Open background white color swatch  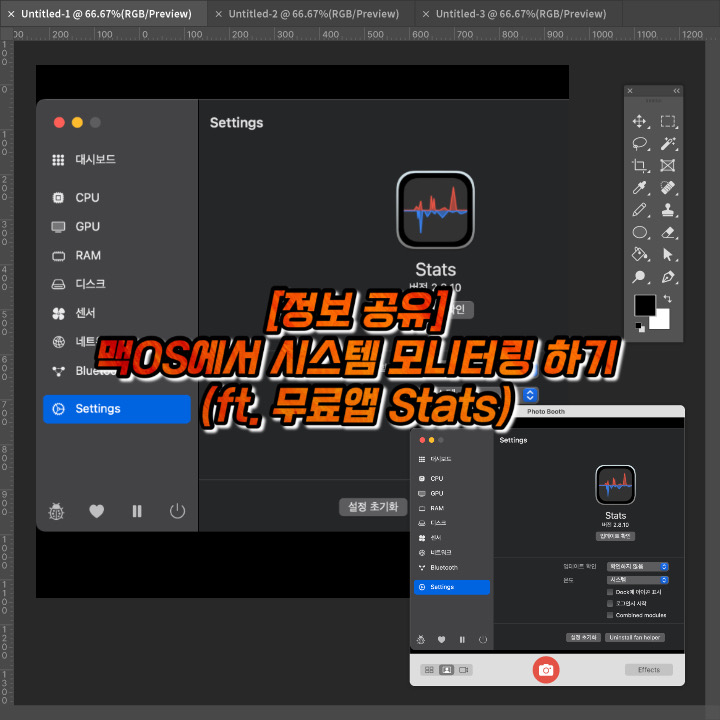coord(662,321)
